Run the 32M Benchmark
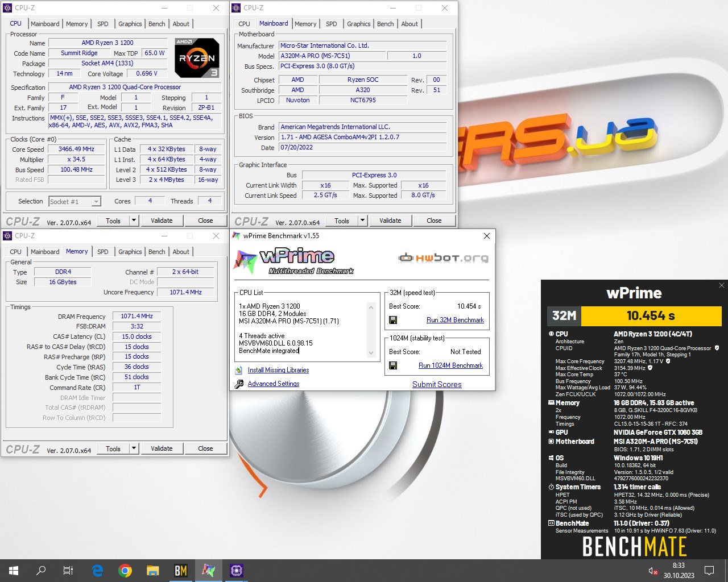 (455, 320)
